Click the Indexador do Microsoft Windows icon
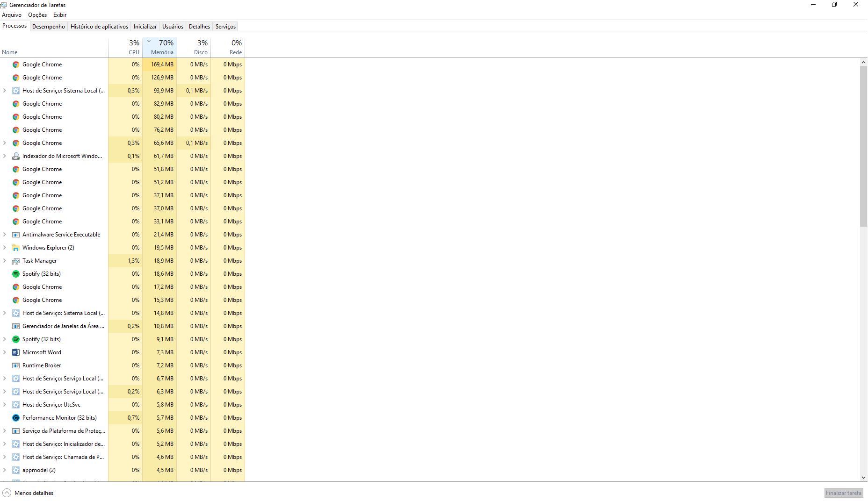 tap(16, 156)
